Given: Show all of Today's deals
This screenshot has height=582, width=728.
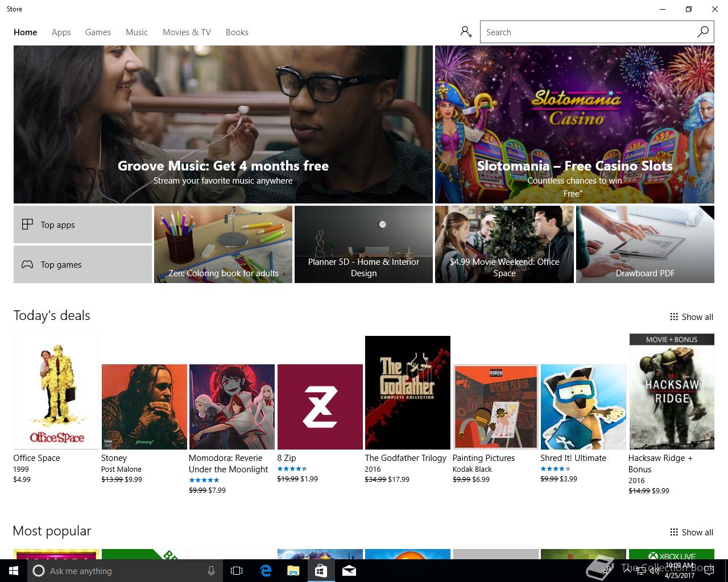Looking at the screenshot, I should click(692, 317).
